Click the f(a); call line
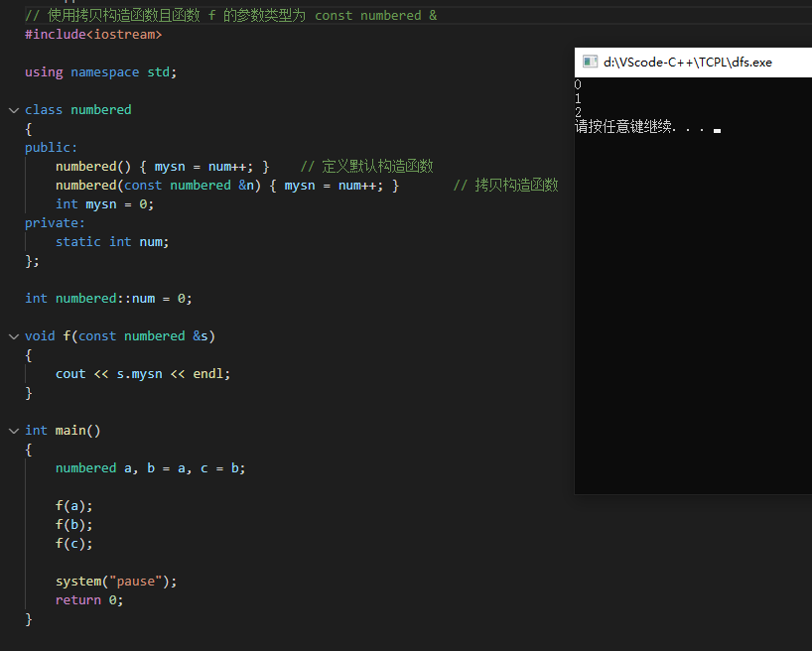 point(74,506)
